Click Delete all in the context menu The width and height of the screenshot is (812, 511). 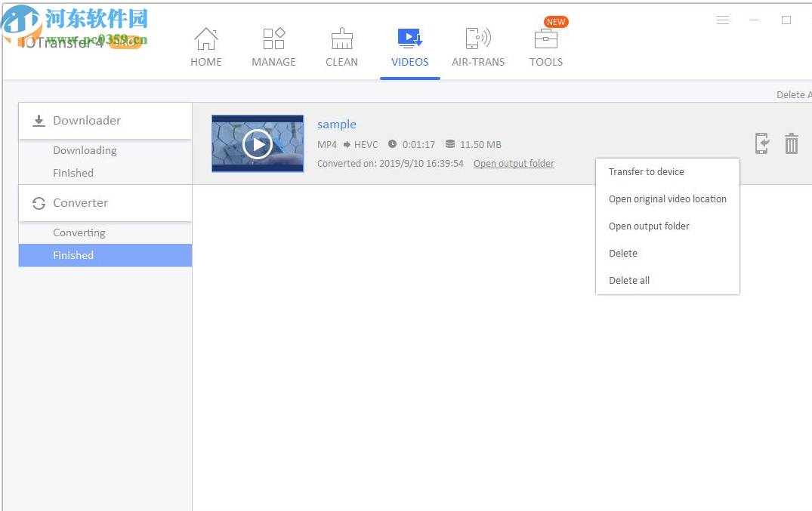pyautogui.click(x=629, y=280)
